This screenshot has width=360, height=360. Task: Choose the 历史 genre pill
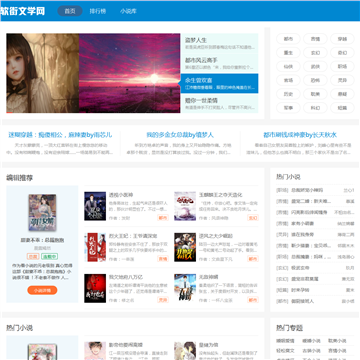[288, 94]
